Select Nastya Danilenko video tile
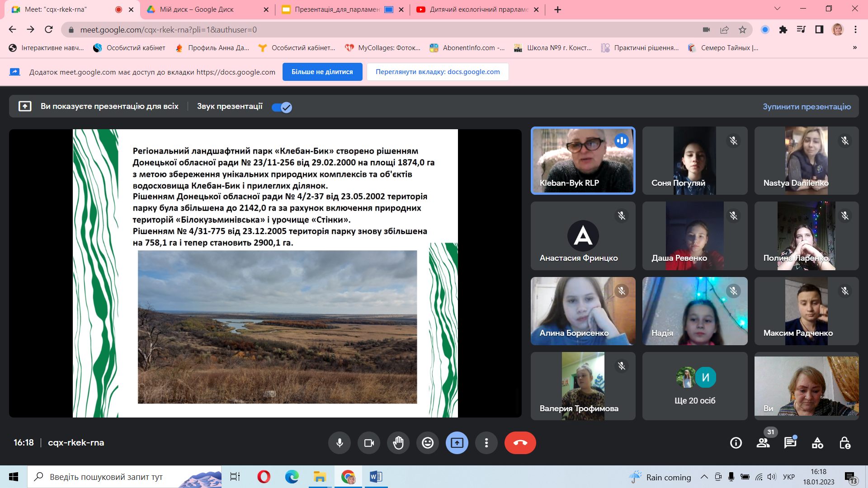868x488 pixels. pyautogui.click(x=807, y=161)
